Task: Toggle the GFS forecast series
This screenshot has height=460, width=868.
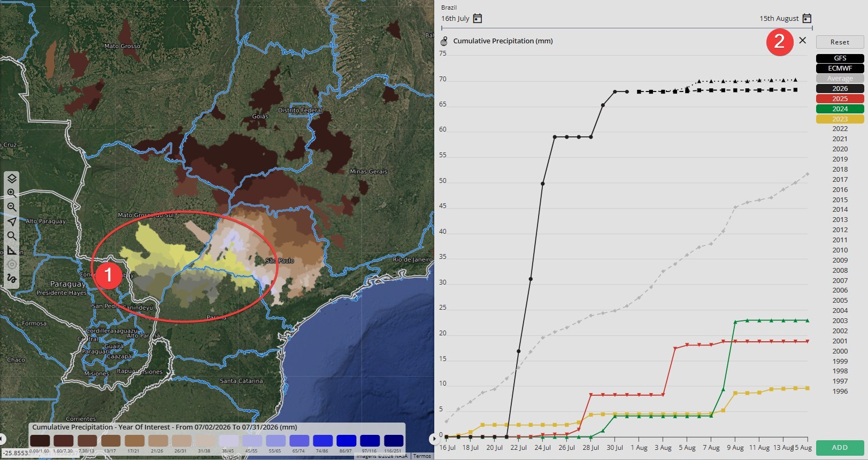Action: (840, 58)
